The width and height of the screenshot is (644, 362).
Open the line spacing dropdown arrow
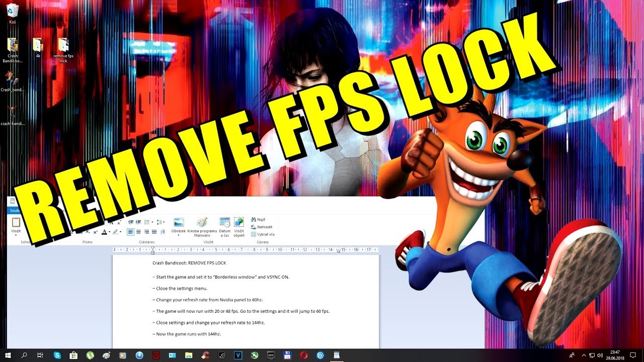tap(164, 222)
